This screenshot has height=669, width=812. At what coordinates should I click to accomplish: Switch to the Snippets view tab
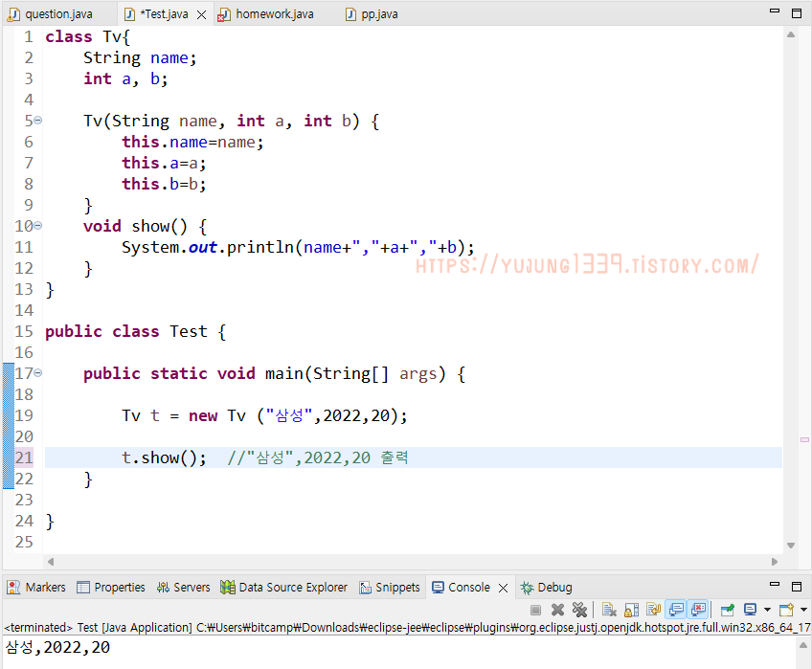[390, 588]
